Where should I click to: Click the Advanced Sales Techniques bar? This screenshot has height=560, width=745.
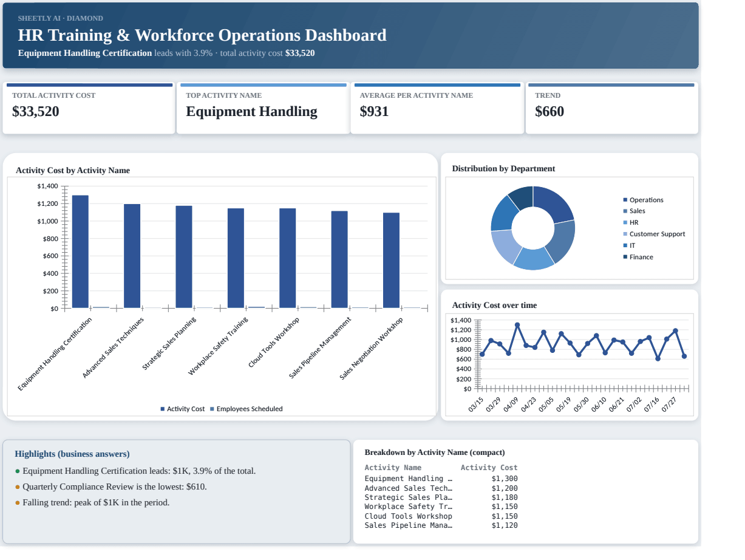132,256
